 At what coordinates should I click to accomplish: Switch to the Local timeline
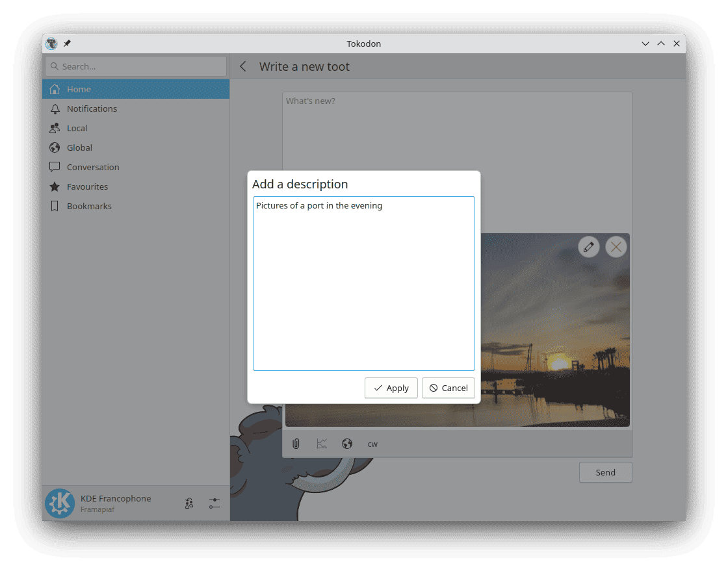point(136,128)
